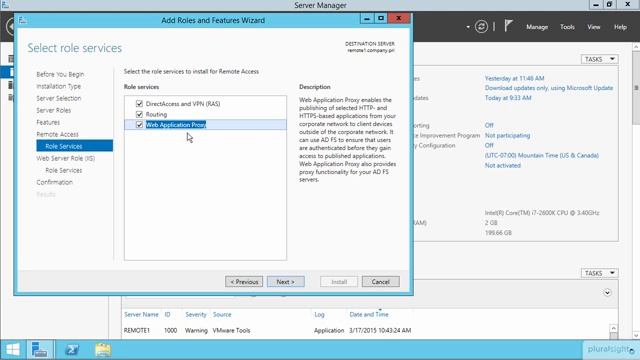The height and width of the screenshot is (360, 640).
Task: Sort events by Server Name column
Action: coord(141,315)
